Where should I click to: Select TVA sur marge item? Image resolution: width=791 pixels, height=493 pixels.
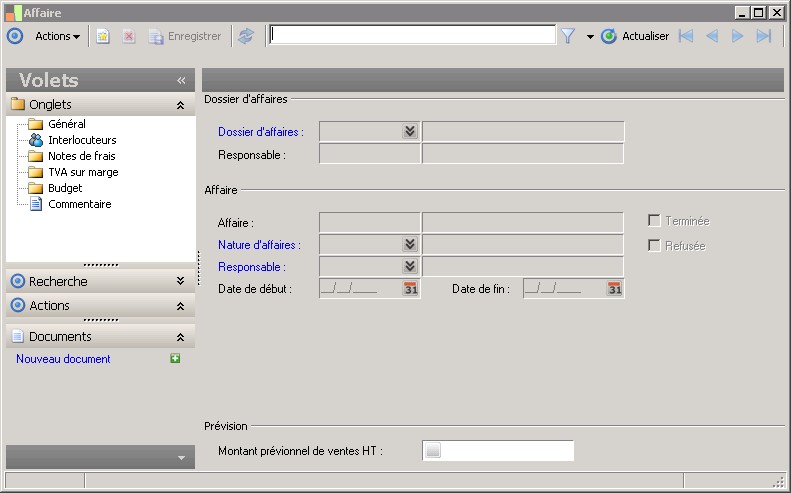[x=83, y=173]
